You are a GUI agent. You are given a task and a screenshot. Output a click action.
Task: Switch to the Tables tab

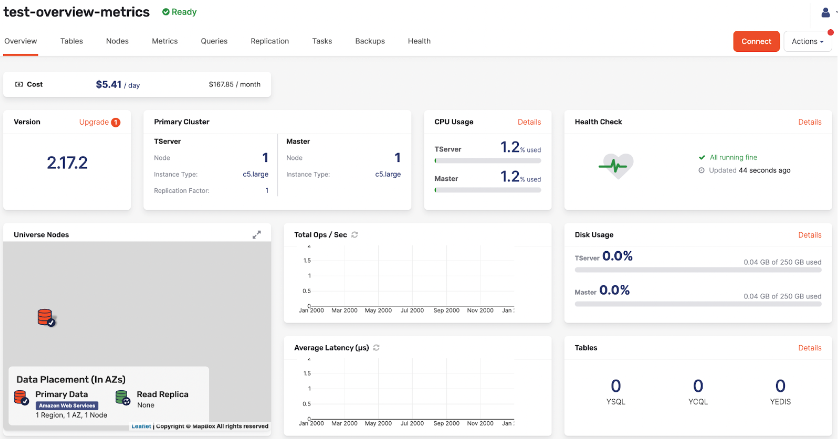tap(71, 41)
